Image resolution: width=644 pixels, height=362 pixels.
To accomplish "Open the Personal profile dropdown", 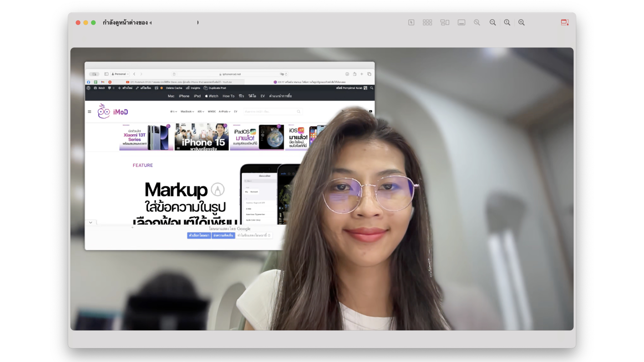I will tap(120, 74).
